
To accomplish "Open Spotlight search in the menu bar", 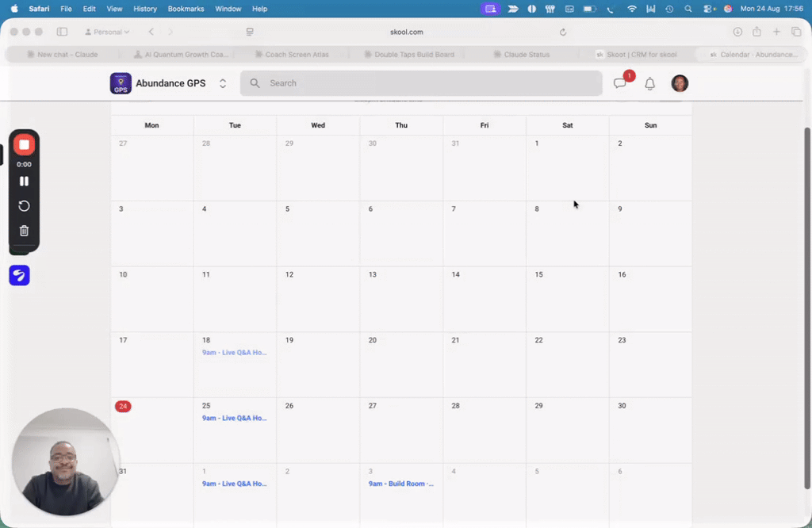I will pos(688,9).
